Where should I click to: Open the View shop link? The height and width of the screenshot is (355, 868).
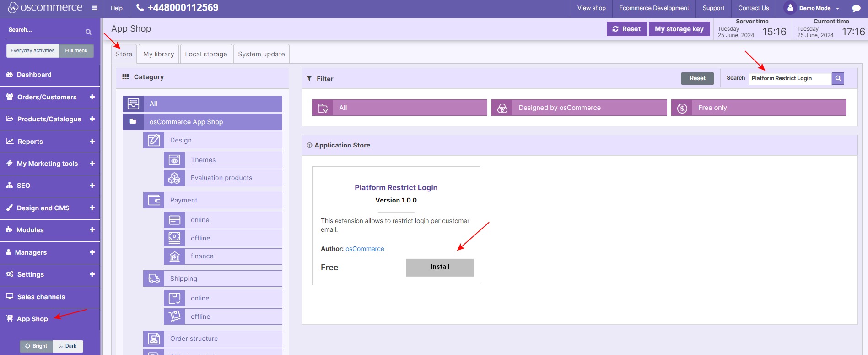pyautogui.click(x=591, y=8)
